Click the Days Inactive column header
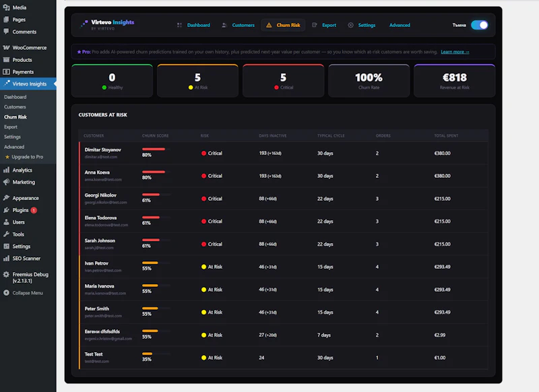This screenshot has width=539, height=392. click(x=273, y=135)
